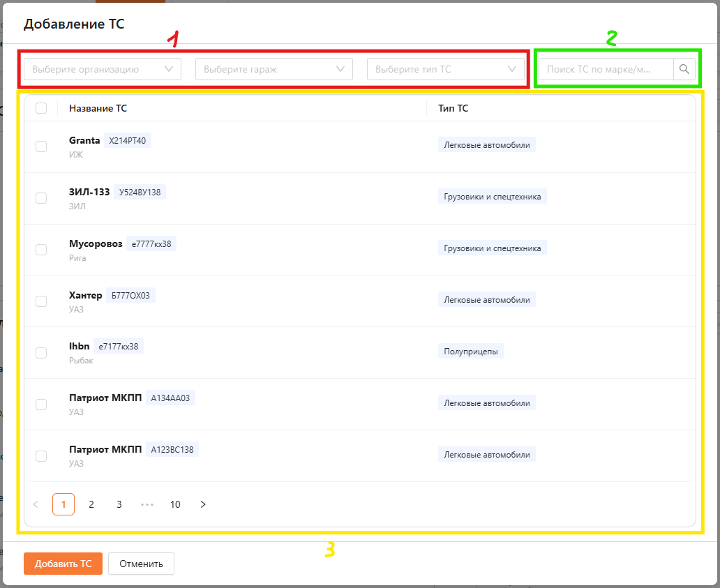Open the 'Выберите тип ТС' selector
The image size is (720, 588).
(x=446, y=69)
